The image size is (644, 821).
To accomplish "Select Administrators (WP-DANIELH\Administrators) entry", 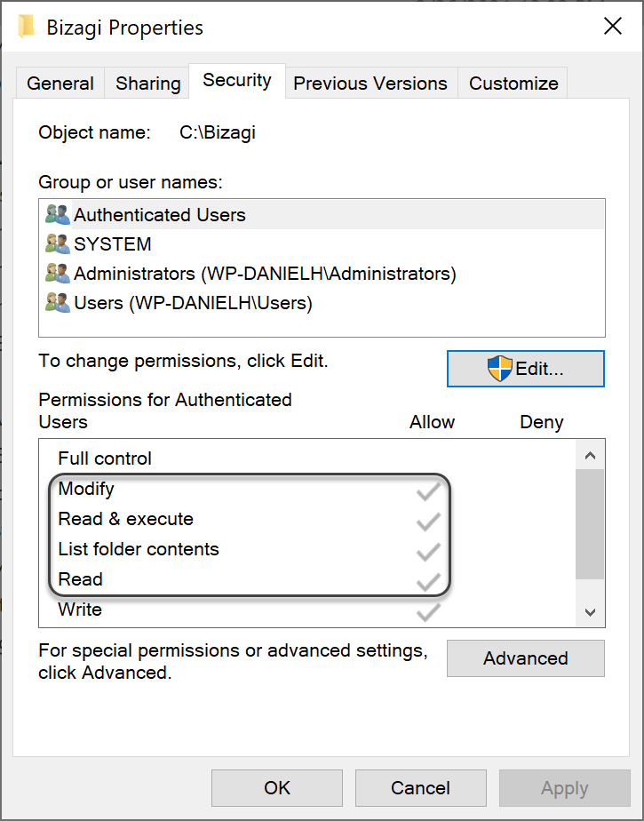I will point(322,274).
